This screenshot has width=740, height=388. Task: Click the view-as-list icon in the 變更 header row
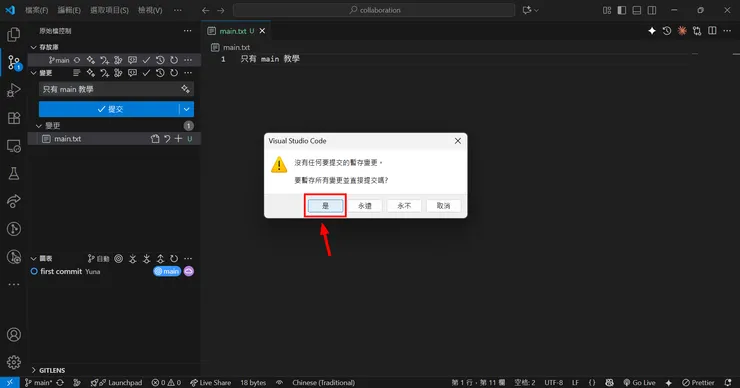(x=77, y=73)
